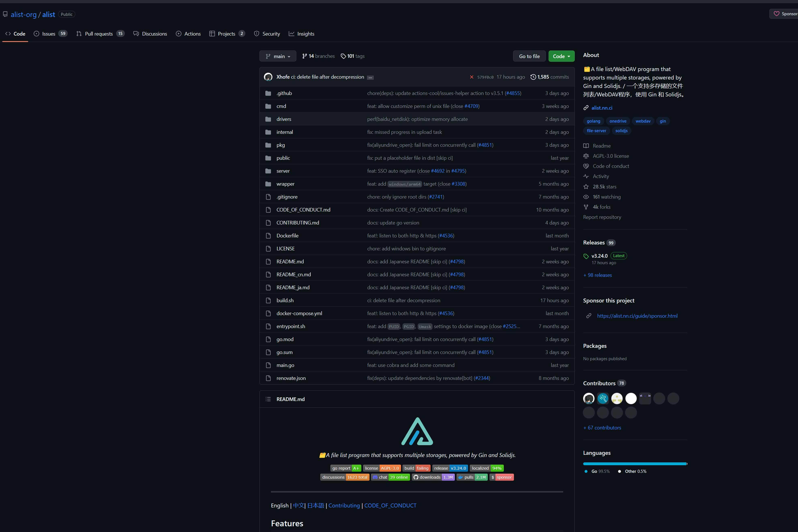Click the v3.24.0 release tag icon
798x532 pixels.
(586, 256)
